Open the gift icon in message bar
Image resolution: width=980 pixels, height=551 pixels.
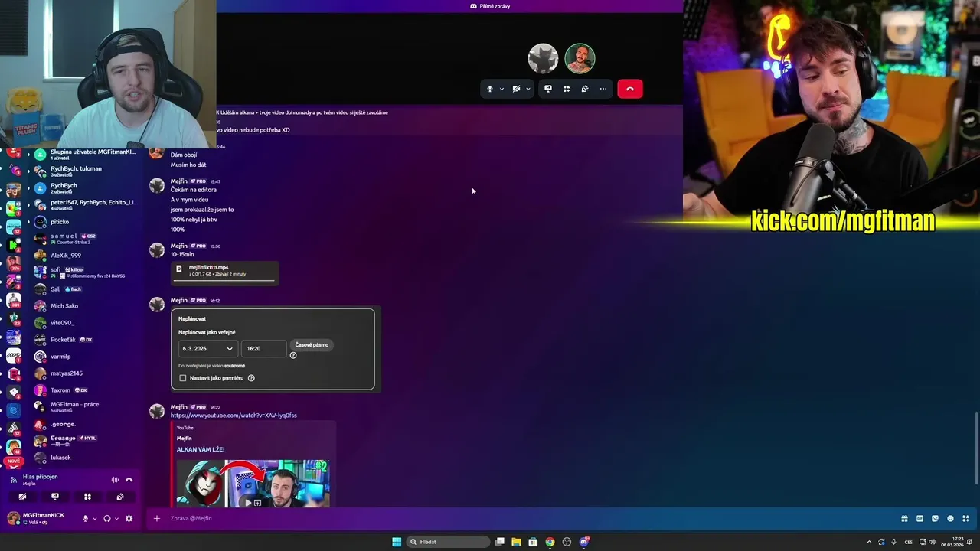pyautogui.click(x=904, y=518)
